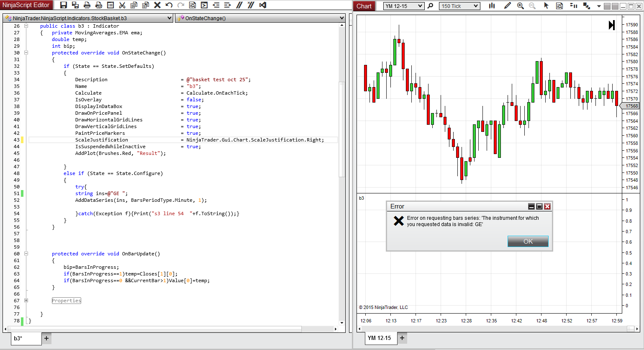The height and width of the screenshot is (350, 644).
Task: Click the editor vertical scrollbar thumb
Action: point(342,129)
